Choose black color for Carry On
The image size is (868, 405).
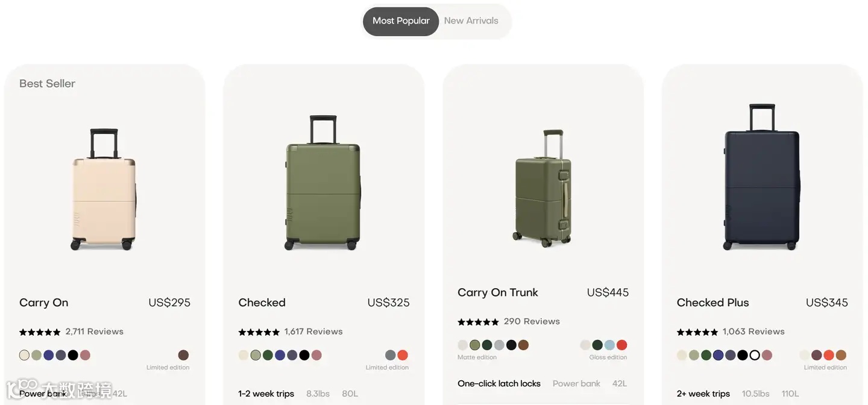coord(73,355)
